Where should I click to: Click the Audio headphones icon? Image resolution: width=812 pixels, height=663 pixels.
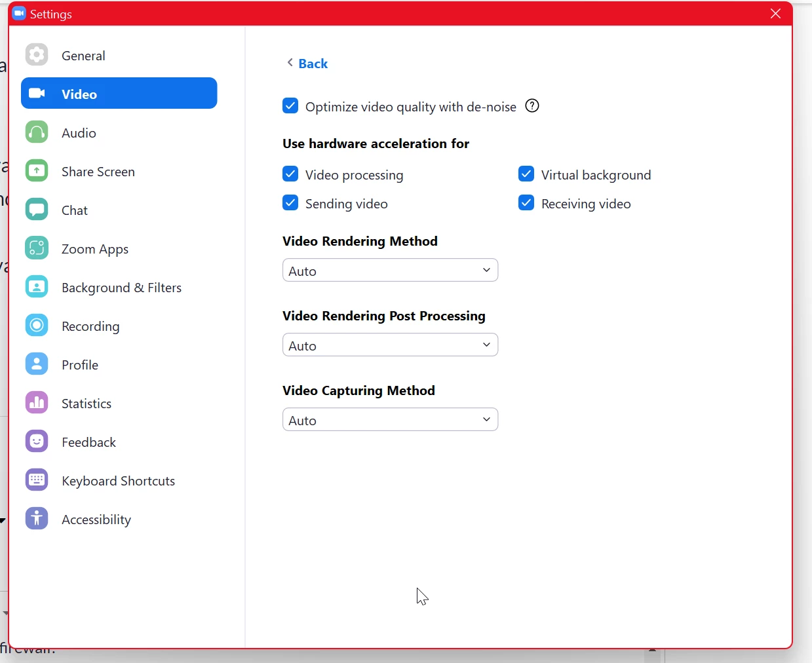[37, 132]
